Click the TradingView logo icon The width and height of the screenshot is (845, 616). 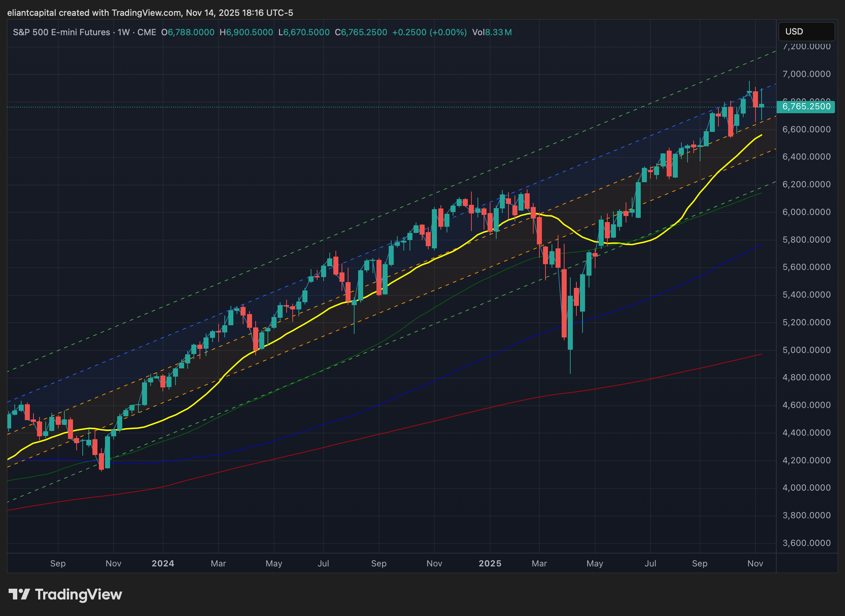coord(19,594)
